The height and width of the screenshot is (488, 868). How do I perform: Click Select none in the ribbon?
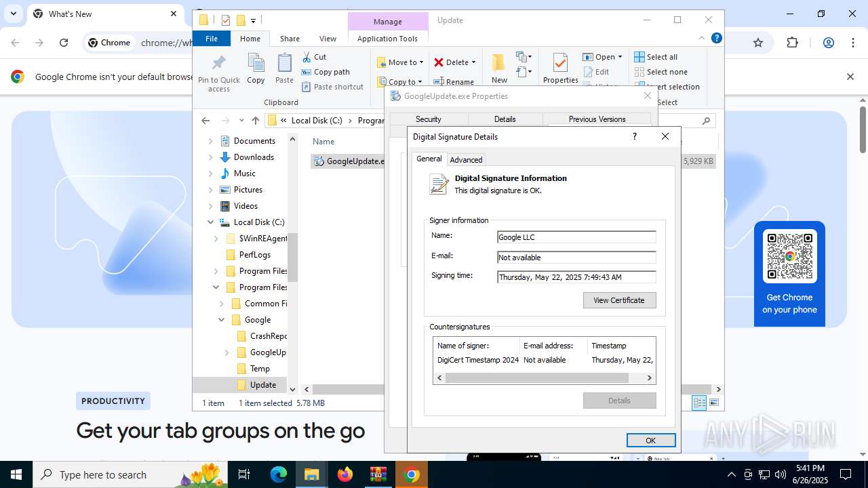coord(661,72)
